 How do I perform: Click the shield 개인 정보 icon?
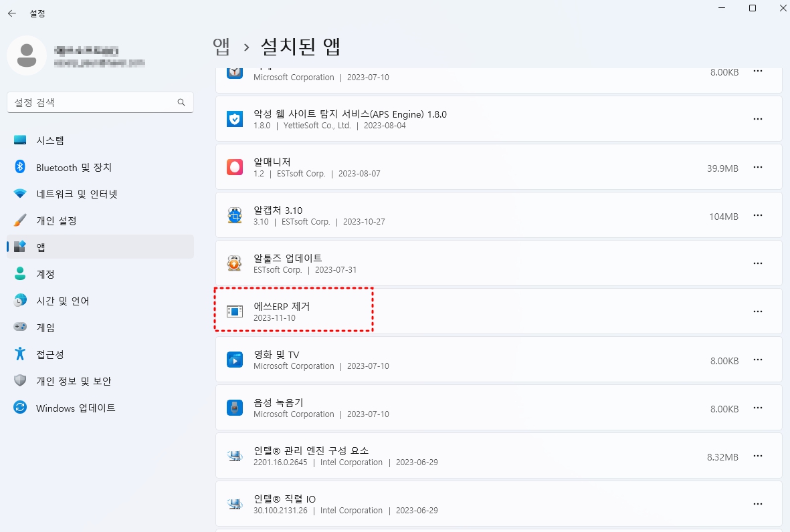20,380
